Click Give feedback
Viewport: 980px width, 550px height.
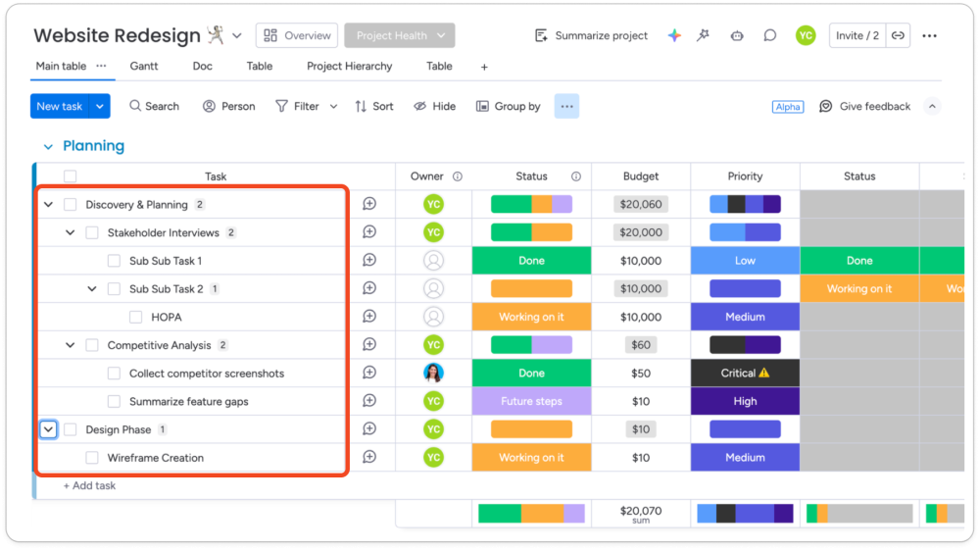(865, 106)
